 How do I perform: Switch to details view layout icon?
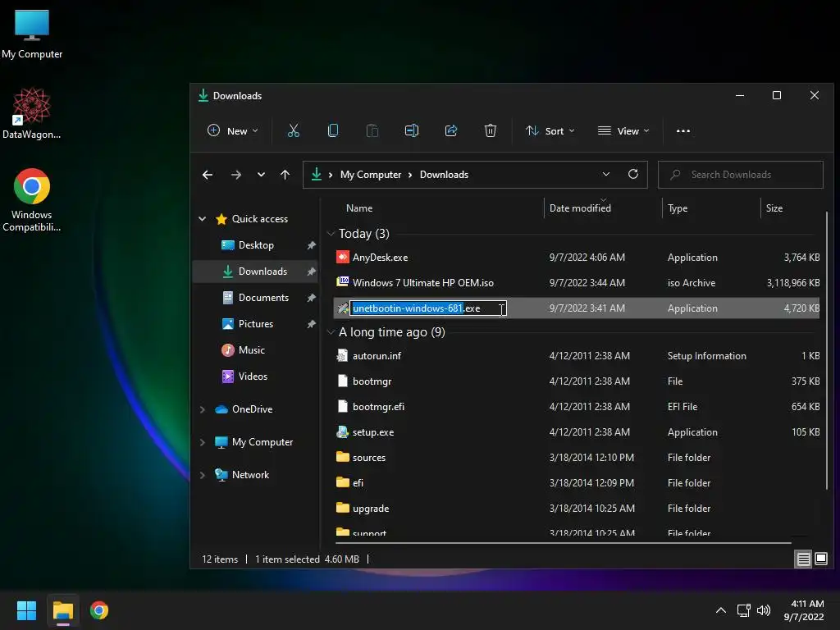point(804,559)
